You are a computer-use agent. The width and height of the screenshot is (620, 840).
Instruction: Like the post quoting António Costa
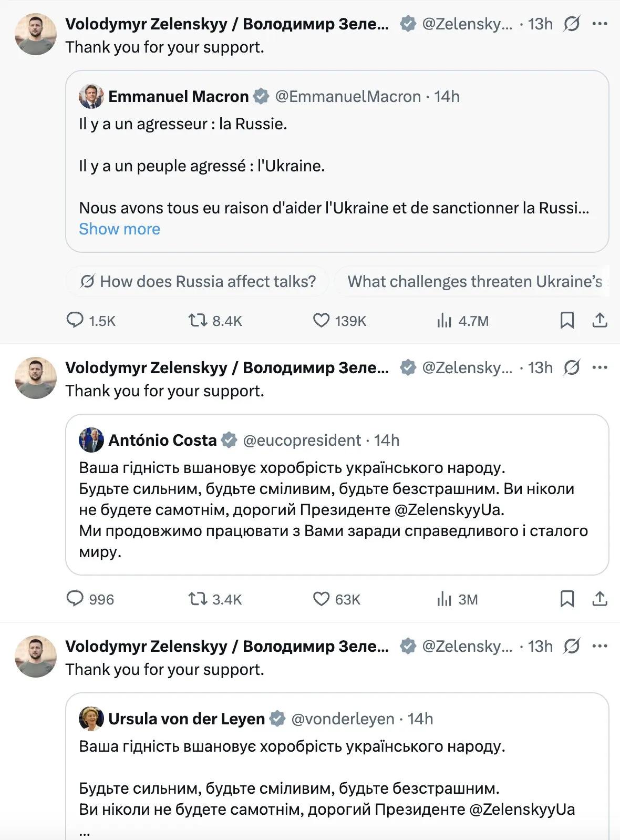[336, 599]
